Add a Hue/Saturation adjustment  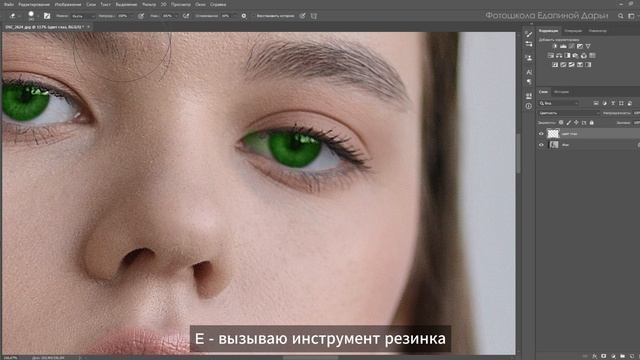551,56
